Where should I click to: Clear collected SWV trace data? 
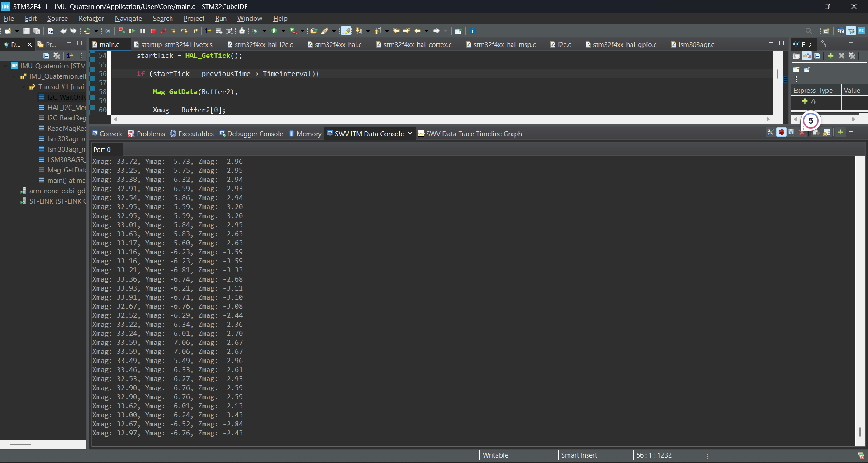(x=802, y=132)
